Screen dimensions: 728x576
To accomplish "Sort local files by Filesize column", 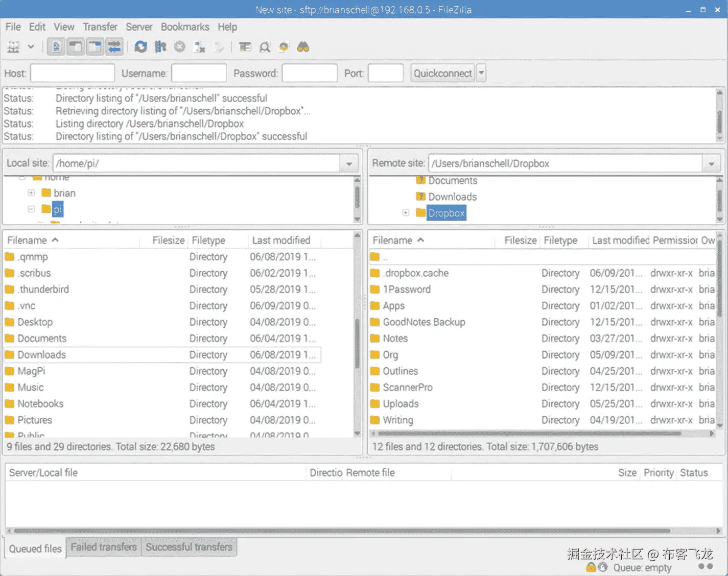I will [168, 240].
